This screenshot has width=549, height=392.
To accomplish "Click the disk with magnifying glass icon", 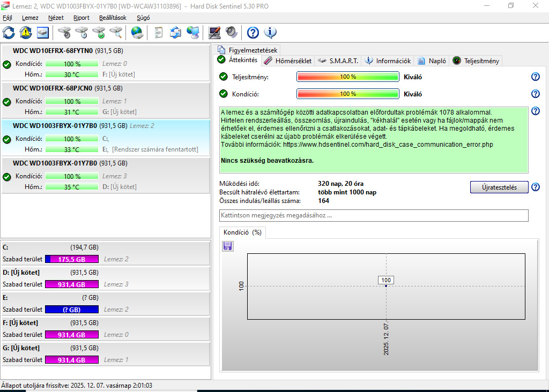I will 116,33.
